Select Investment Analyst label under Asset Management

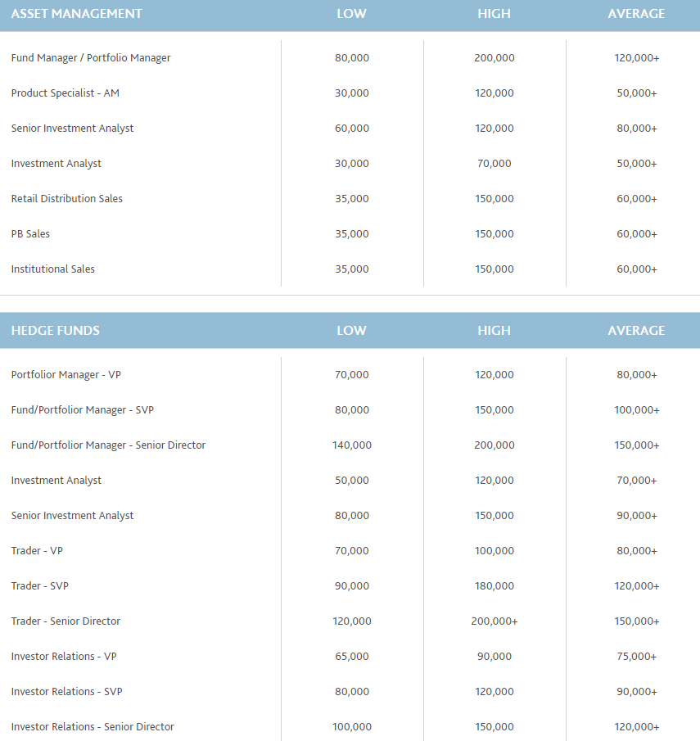(x=56, y=164)
